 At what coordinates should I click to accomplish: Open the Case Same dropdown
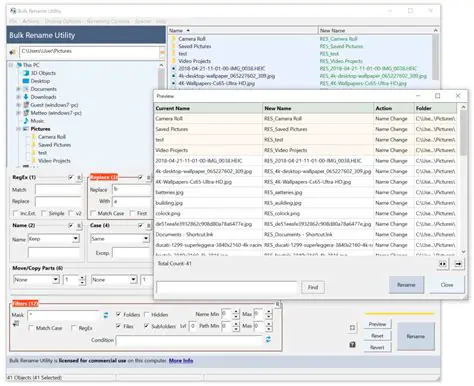pyautogui.click(x=146, y=239)
